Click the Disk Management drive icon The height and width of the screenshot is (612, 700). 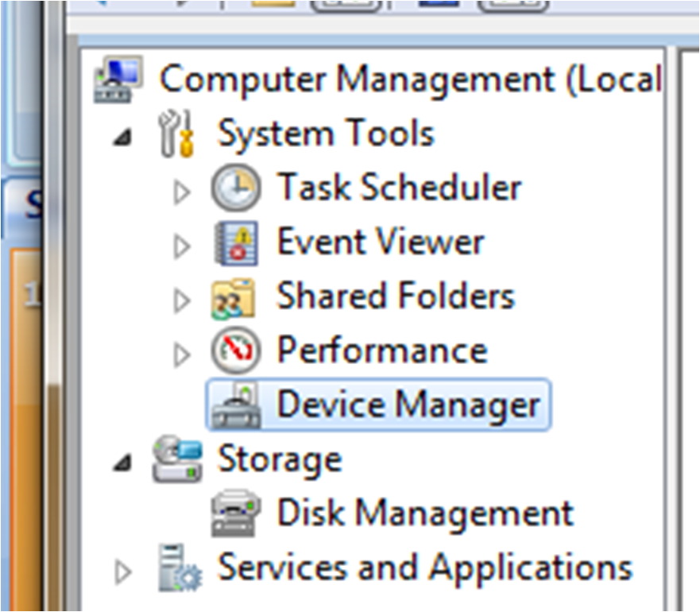coord(236,513)
